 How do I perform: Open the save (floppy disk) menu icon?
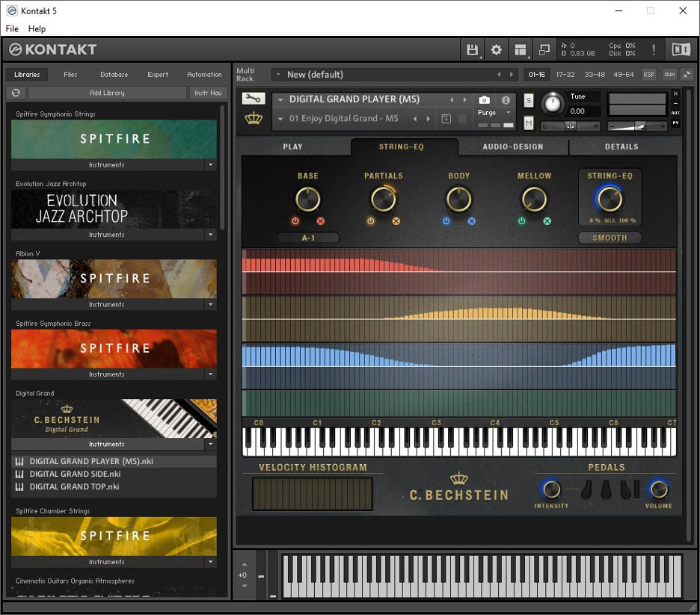point(472,49)
